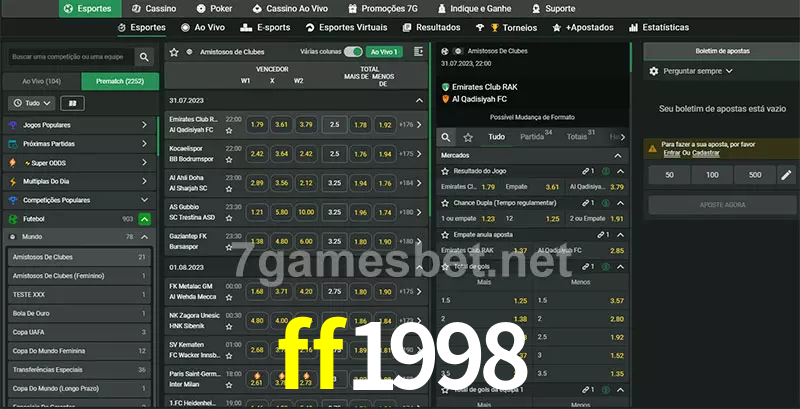Open bet slip settings gear icon
This screenshot has height=409, width=800.
pyautogui.click(x=654, y=71)
